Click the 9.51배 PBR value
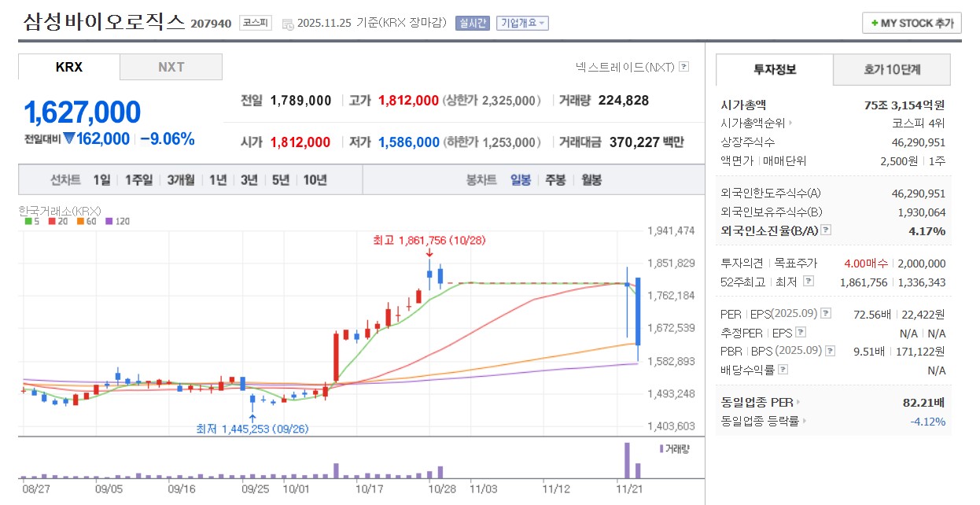 871,351
